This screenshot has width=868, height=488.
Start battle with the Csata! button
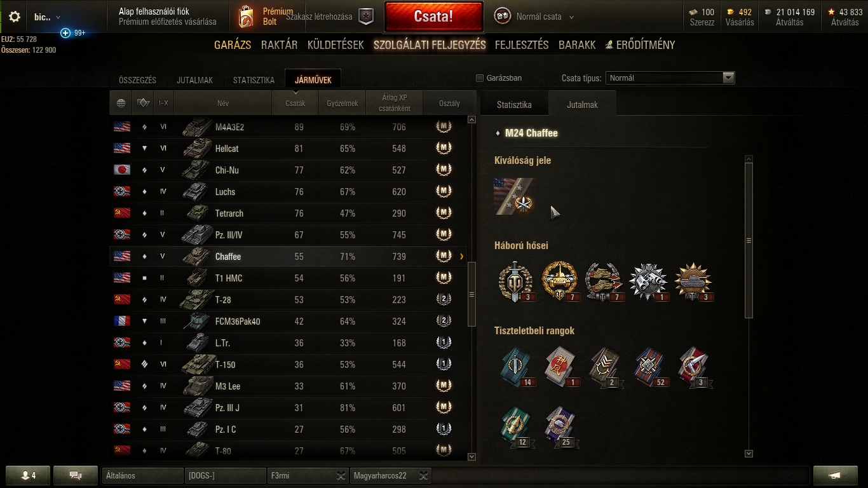point(433,17)
